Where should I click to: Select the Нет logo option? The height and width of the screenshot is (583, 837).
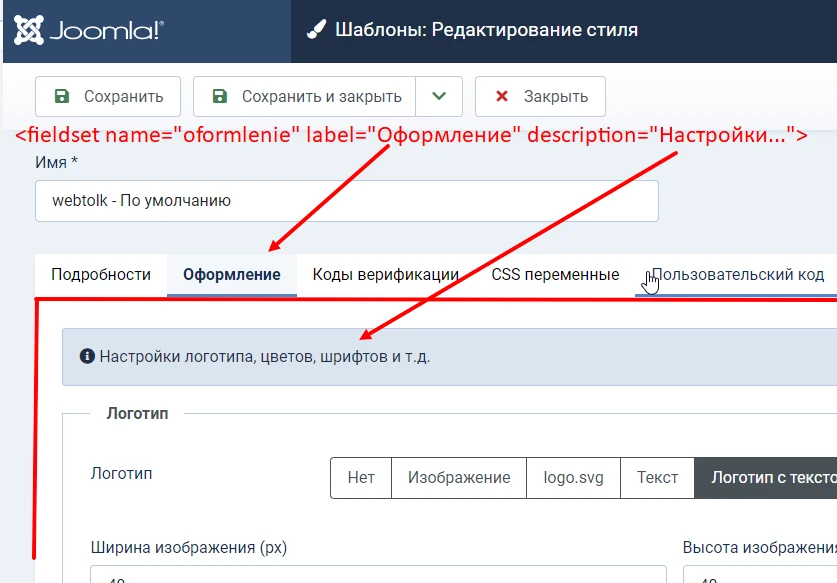coord(360,478)
